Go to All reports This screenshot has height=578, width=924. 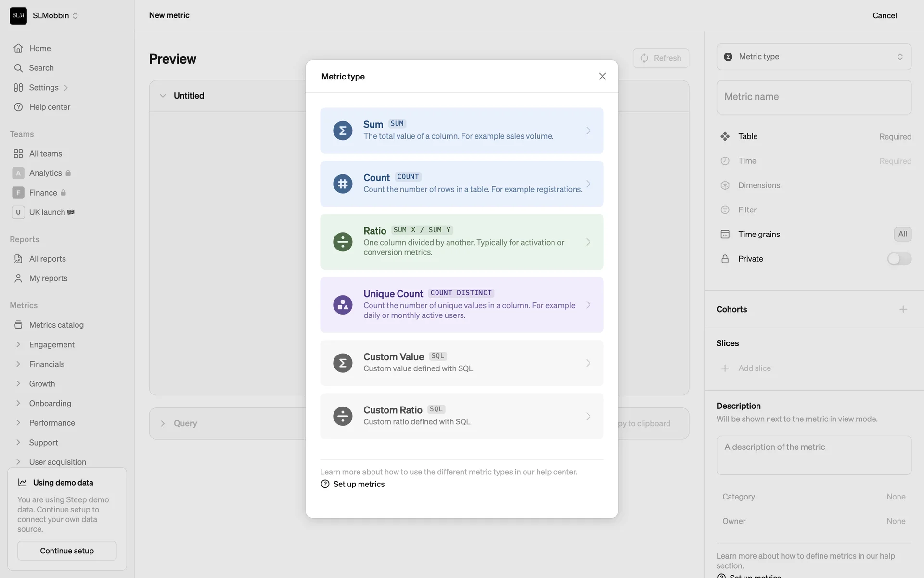[x=47, y=259]
